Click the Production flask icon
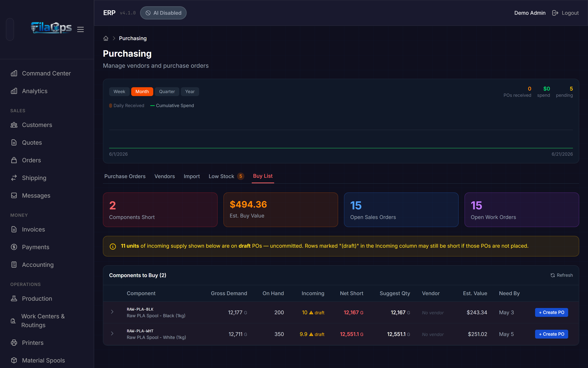Viewport: 588px width, 368px height. pos(14,298)
